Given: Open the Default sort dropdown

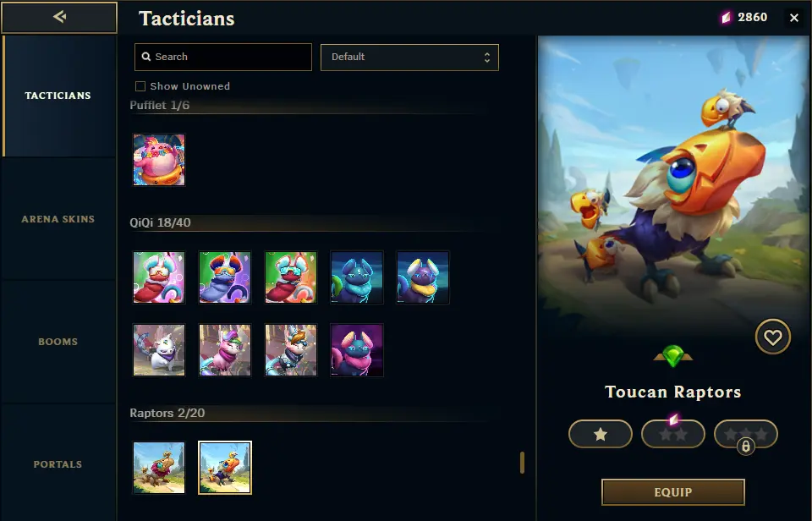Looking at the screenshot, I should (x=409, y=57).
